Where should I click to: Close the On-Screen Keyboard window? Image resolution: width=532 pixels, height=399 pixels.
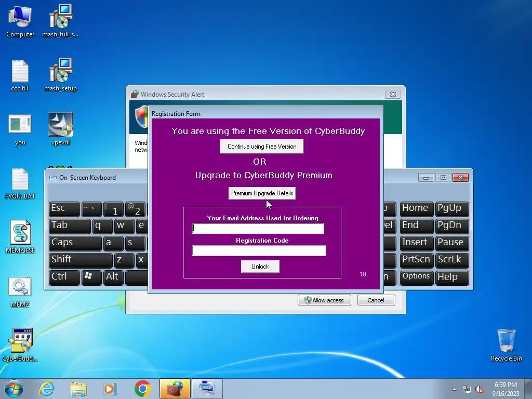pyautogui.click(x=460, y=178)
